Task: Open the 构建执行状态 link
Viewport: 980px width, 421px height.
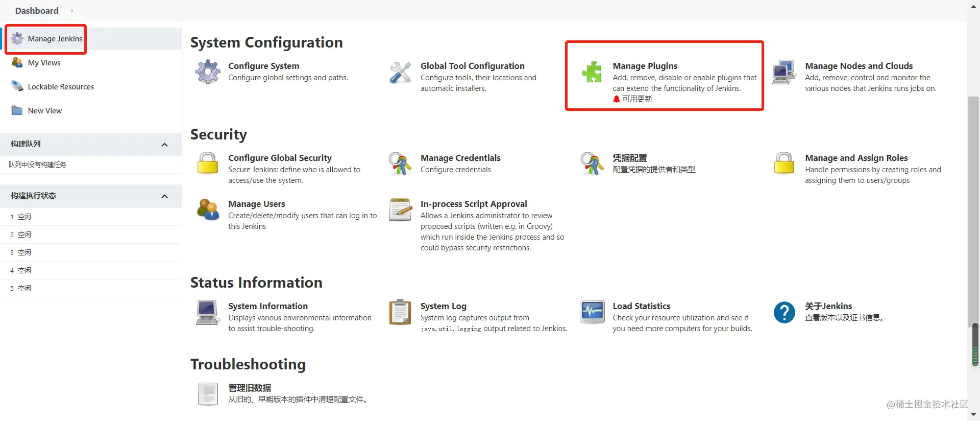Action: (x=33, y=196)
